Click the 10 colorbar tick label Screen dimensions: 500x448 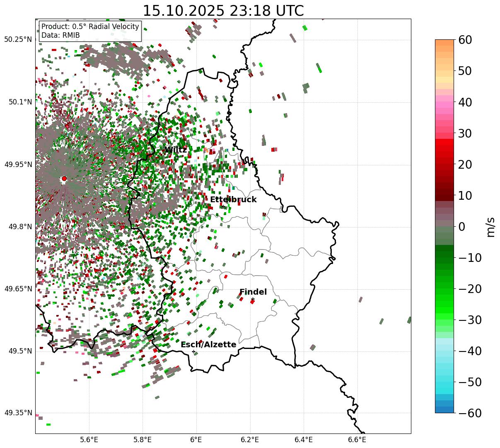[x=464, y=196]
